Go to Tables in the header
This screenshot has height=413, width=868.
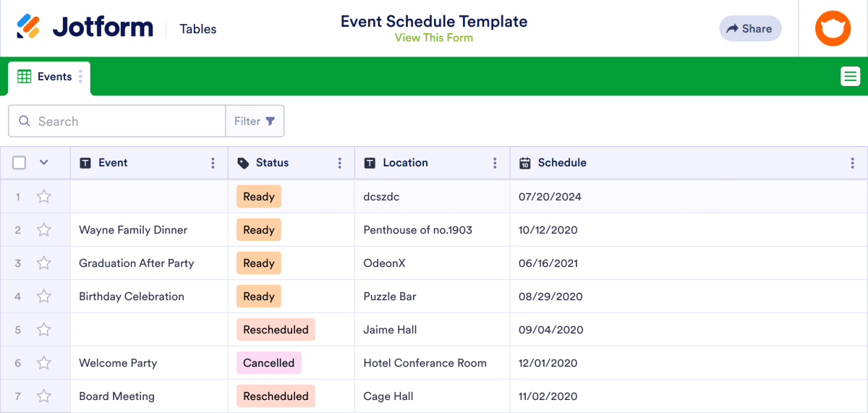pyautogui.click(x=198, y=29)
